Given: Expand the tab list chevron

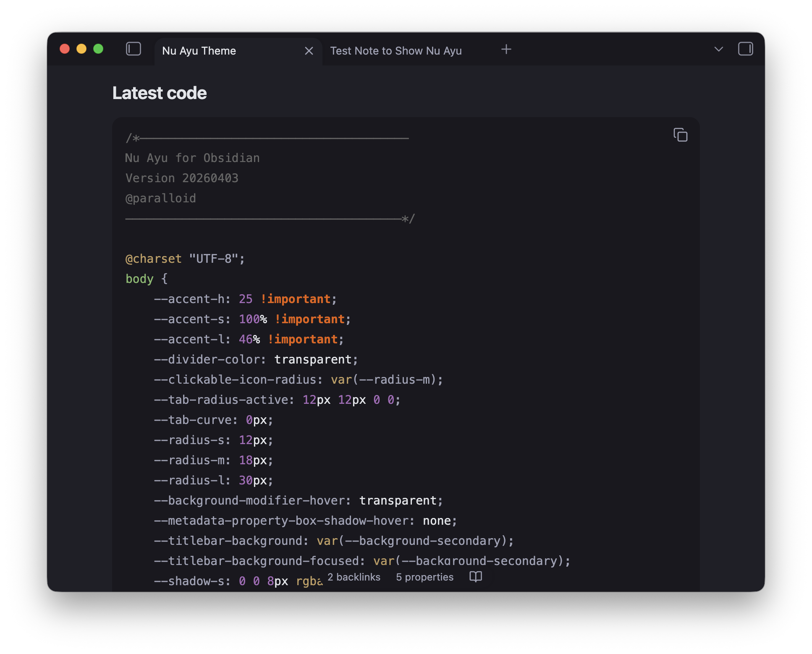Looking at the screenshot, I should pyautogui.click(x=719, y=49).
